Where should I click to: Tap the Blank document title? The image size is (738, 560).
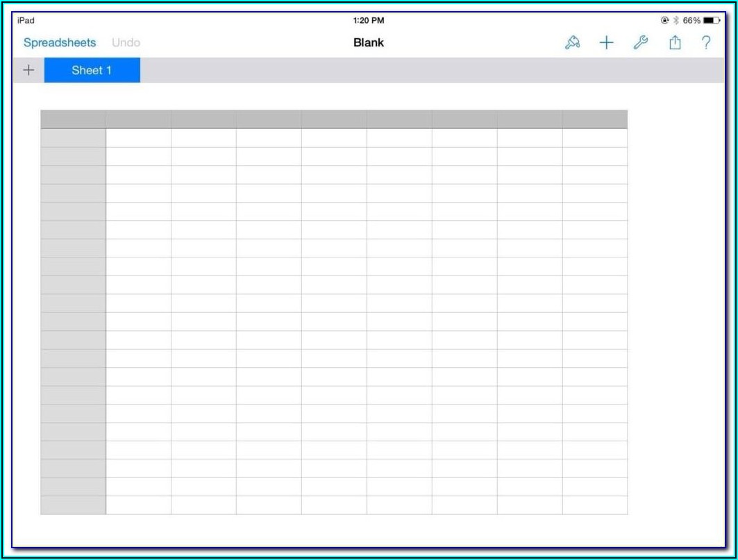pos(369,43)
